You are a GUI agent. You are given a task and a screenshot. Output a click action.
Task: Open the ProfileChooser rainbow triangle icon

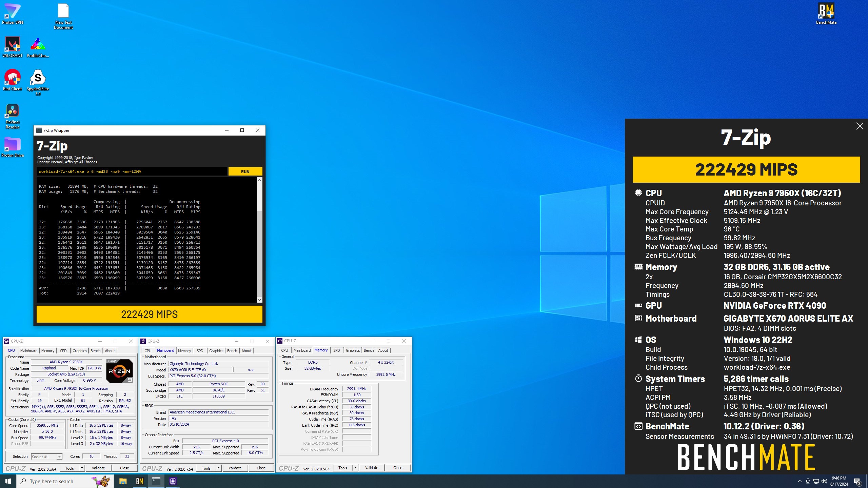pyautogui.click(x=38, y=47)
